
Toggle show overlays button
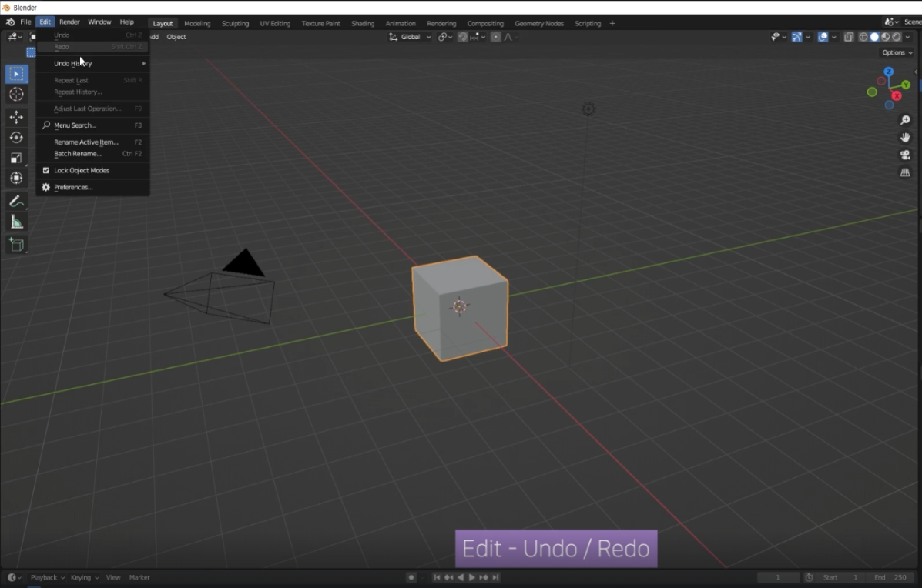[x=823, y=37]
